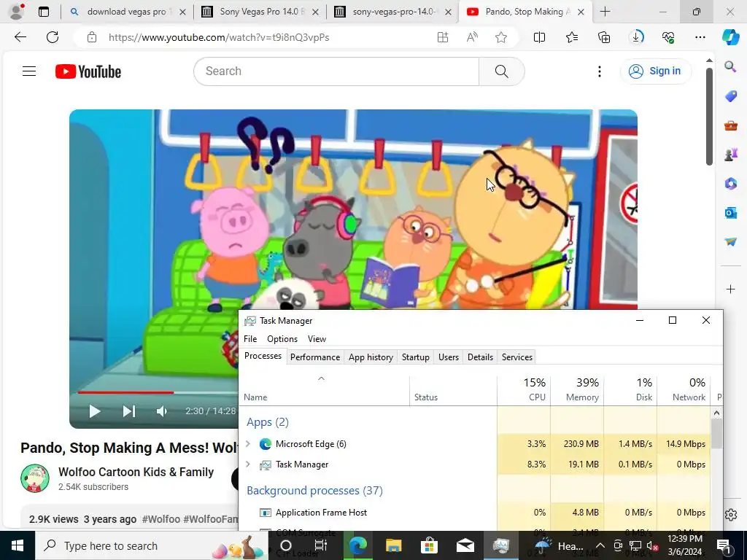The width and height of the screenshot is (747, 560).
Task: Sort processes by Memory column
Action: pyautogui.click(x=577, y=389)
